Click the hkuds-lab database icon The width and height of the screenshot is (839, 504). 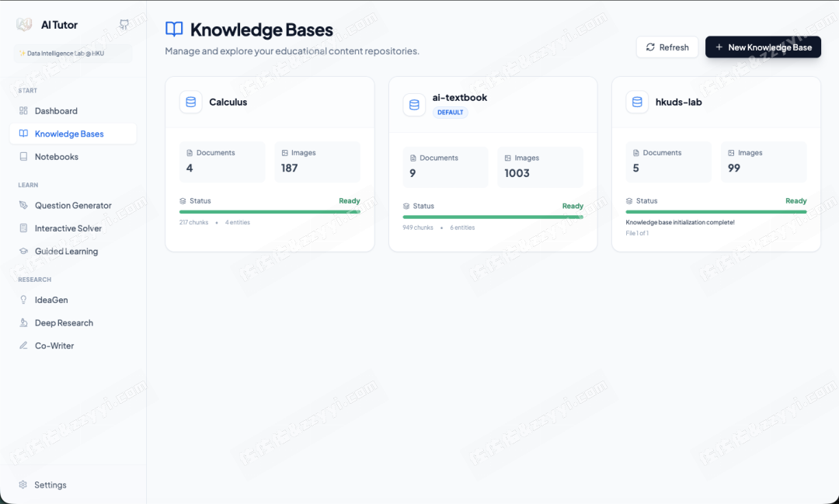tap(637, 103)
